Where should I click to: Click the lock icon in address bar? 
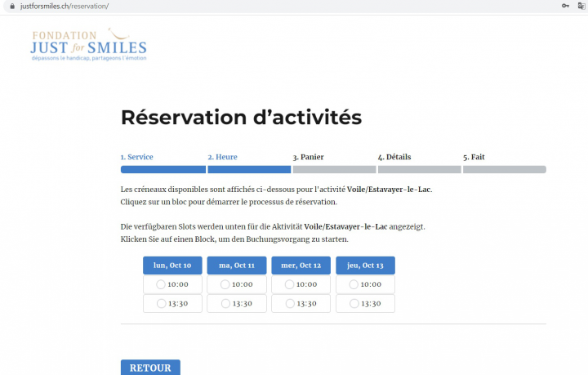[12, 6]
